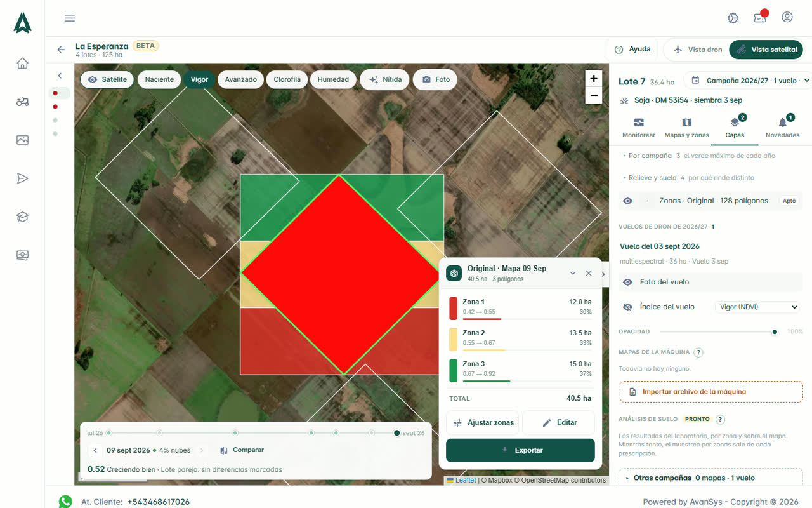This screenshot has height=508, width=812.
Task: Open the Novedades tab
Action: (782, 128)
